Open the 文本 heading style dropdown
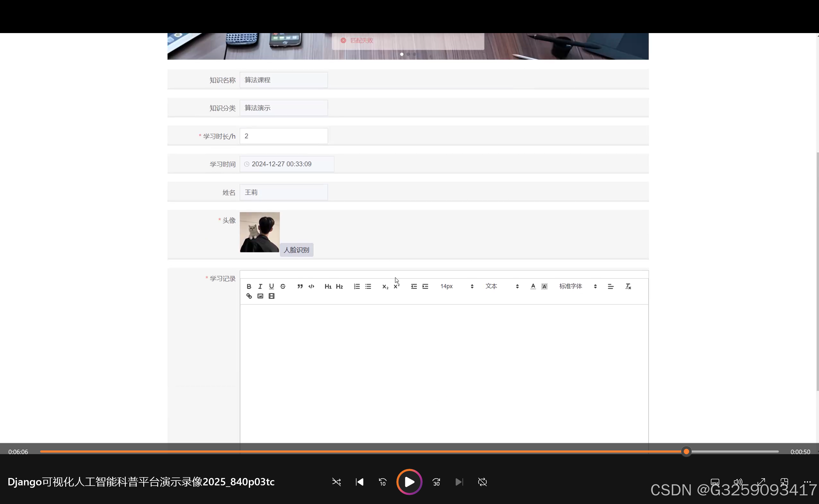Viewport: 819px width, 504px height. [x=502, y=286]
